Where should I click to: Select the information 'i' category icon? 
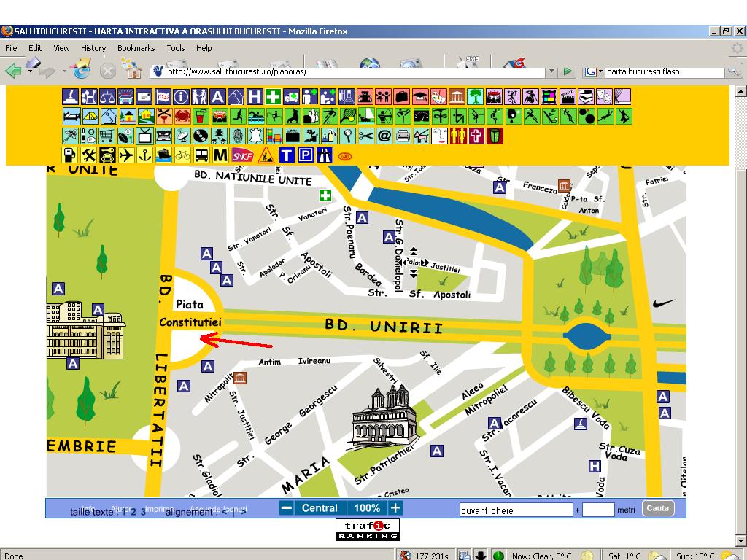coord(181,97)
